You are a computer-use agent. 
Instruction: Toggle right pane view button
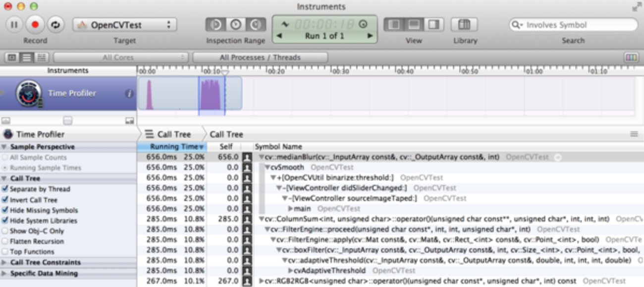[x=434, y=24]
